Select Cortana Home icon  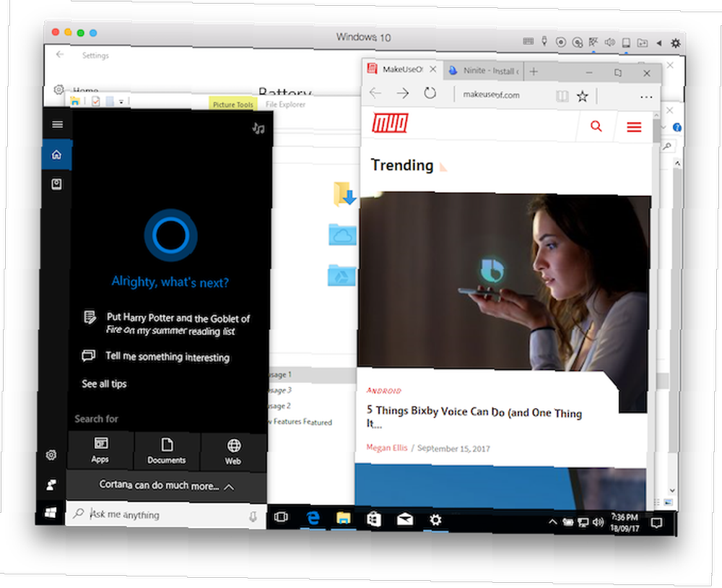coord(56,155)
